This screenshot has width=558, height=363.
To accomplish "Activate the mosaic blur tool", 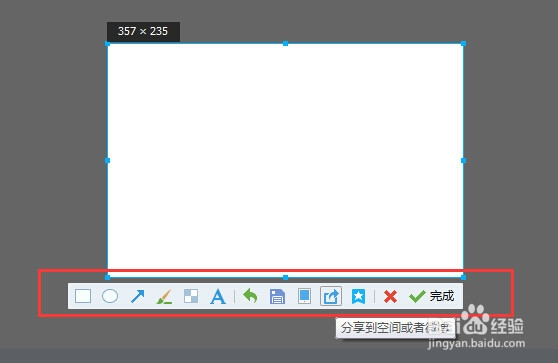I will pos(191,296).
